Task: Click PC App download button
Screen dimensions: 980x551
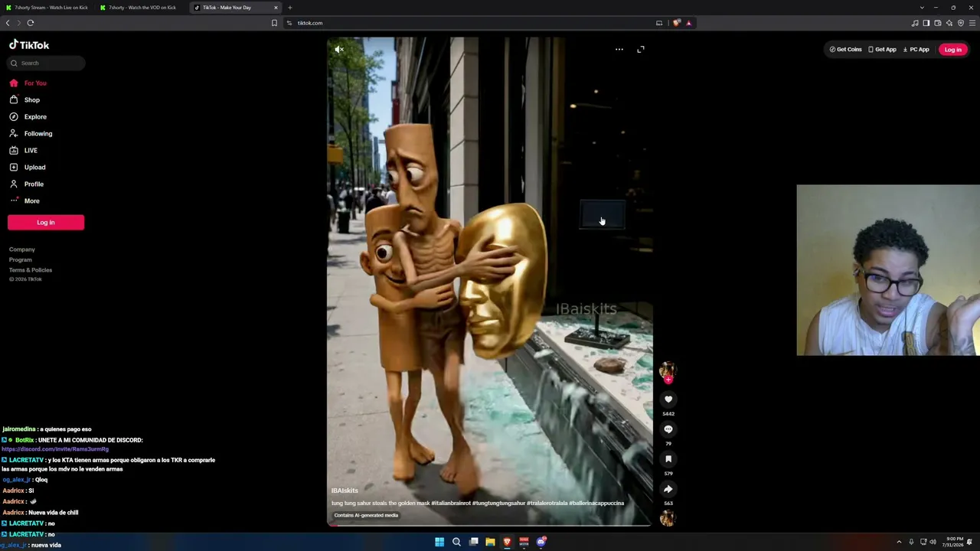Action: [x=916, y=50]
